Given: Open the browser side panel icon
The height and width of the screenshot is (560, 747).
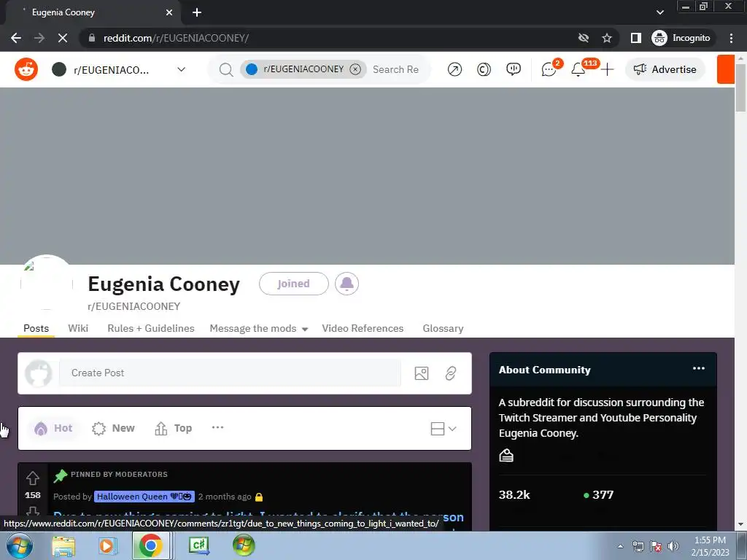Looking at the screenshot, I should pyautogui.click(x=636, y=38).
